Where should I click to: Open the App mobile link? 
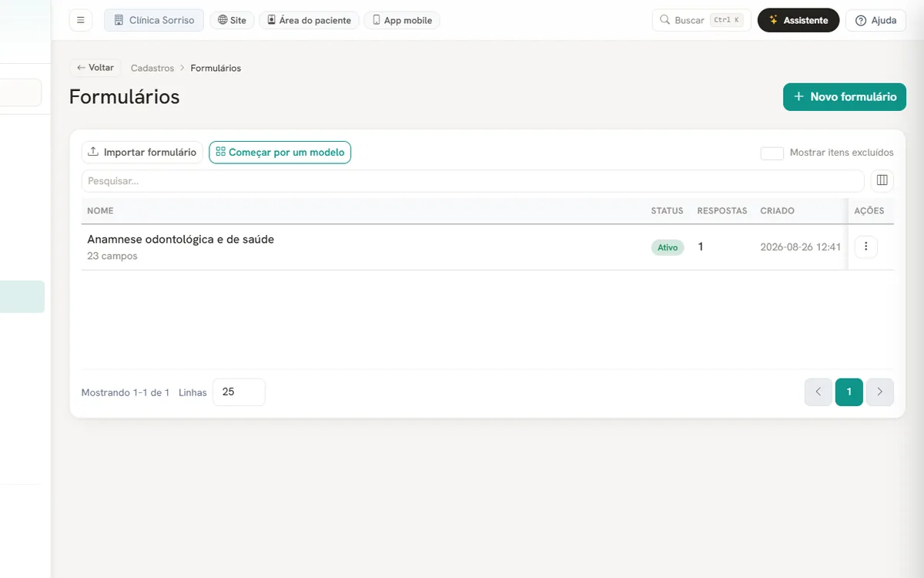pos(402,20)
